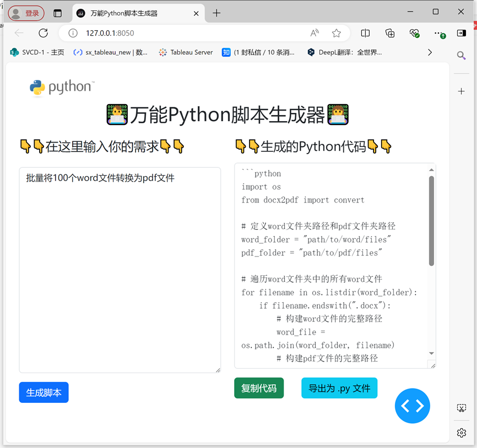Image resolution: width=477 pixels, height=448 pixels.
Task: Click the word_folder path assignment line
Action: click(316, 239)
